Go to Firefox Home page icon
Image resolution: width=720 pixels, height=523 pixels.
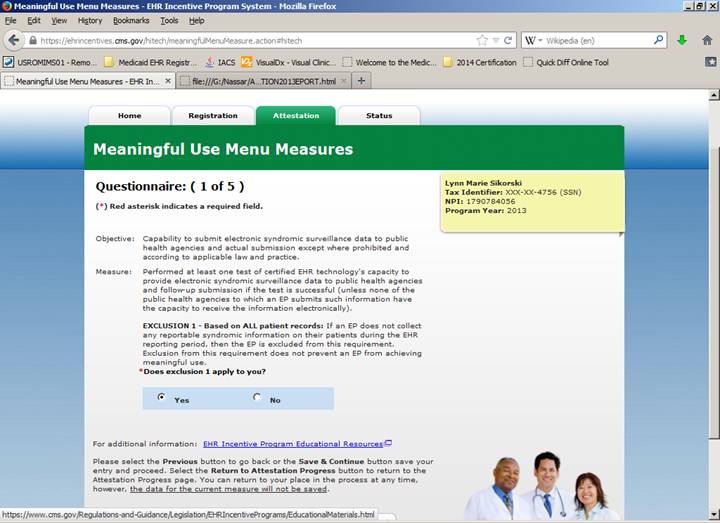707,41
